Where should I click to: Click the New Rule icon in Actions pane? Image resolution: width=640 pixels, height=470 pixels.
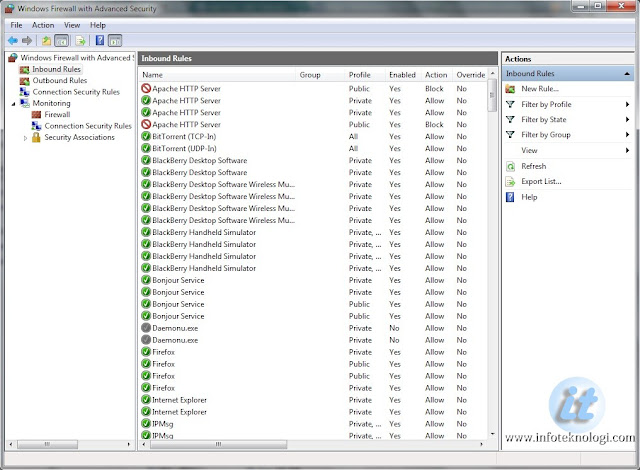[510, 89]
